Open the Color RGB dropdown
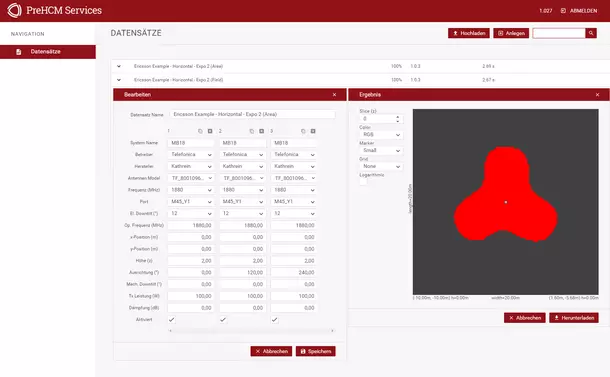 click(x=380, y=135)
